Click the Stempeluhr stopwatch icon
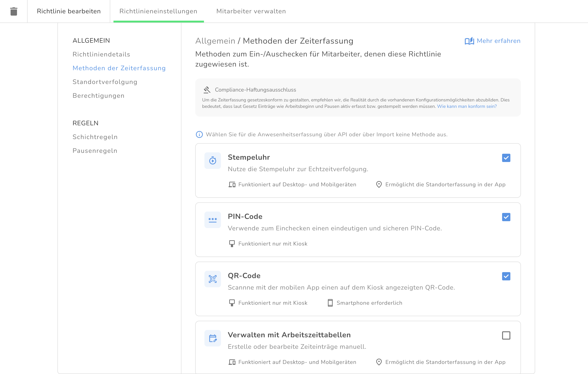 pos(212,161)
